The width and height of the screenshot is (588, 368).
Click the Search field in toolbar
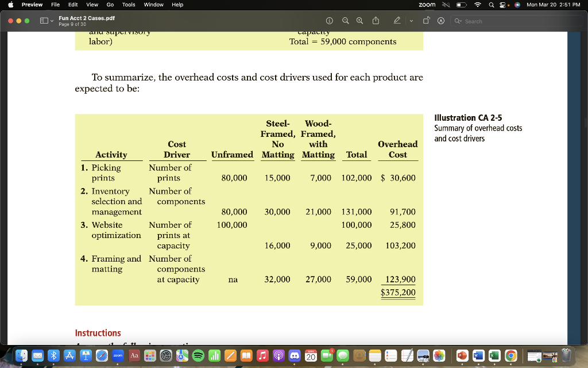pos(516,21)
